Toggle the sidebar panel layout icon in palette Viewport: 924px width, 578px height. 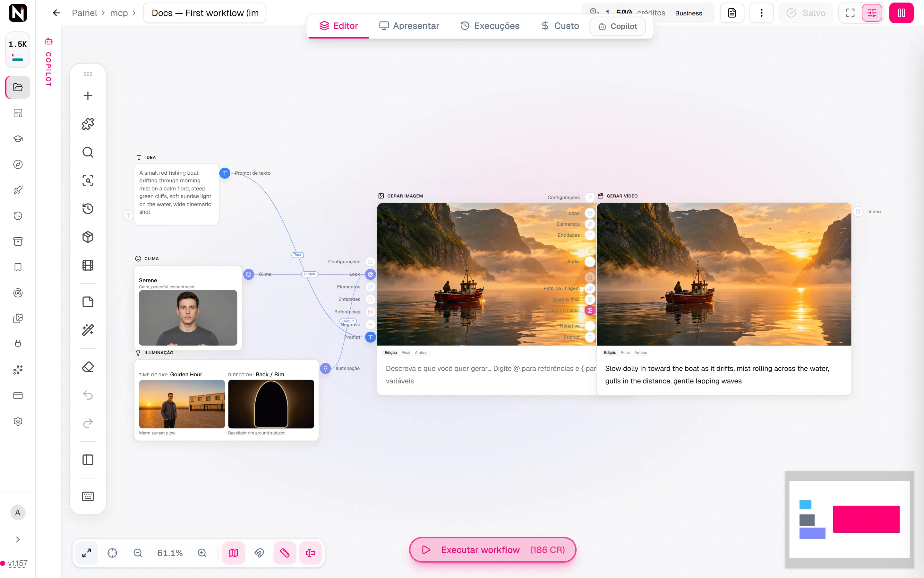click(x=88, y=460)
